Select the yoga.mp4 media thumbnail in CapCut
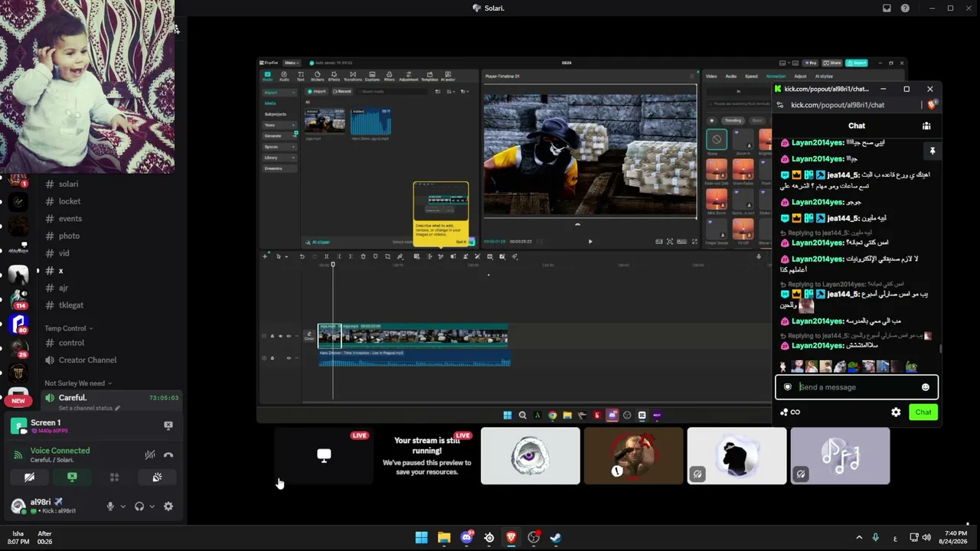The height and width of the screenshot is (551, 980). 325,122
